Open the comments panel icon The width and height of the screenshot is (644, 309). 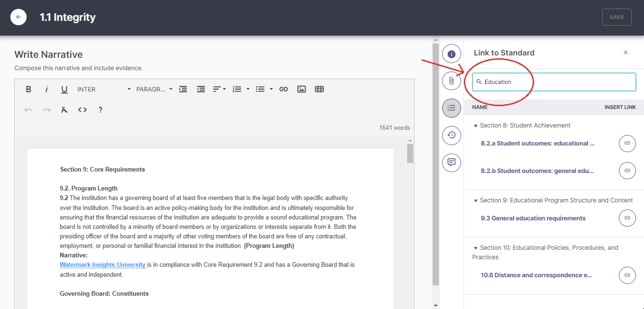pos(451,163)
